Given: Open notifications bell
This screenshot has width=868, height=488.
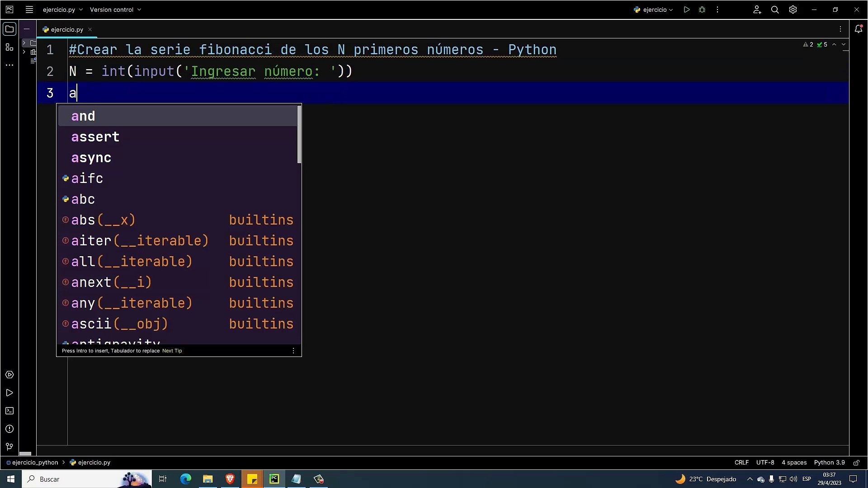Looking at the screenshot, I should tap(859, 29).
